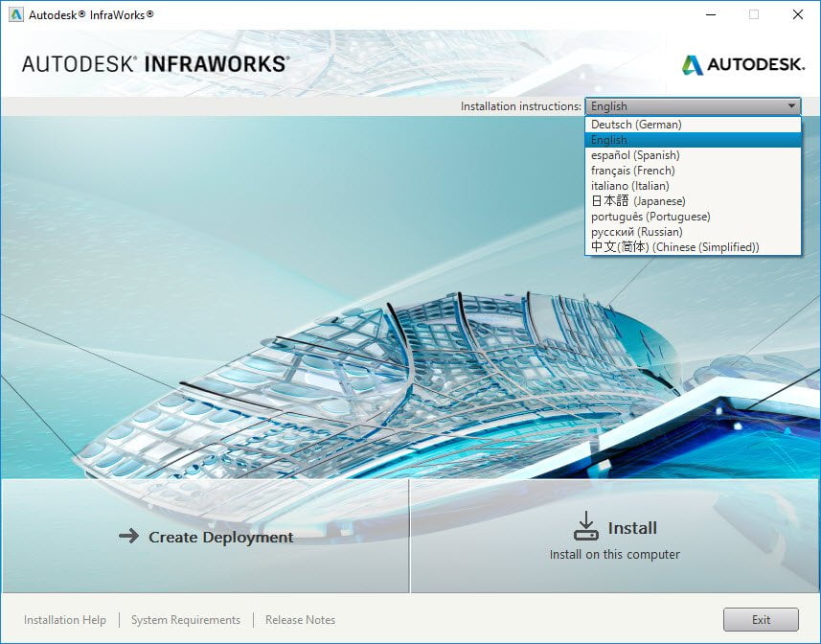Open the Installation Help link
Screen dimensions: 821x644
(65, 620)
